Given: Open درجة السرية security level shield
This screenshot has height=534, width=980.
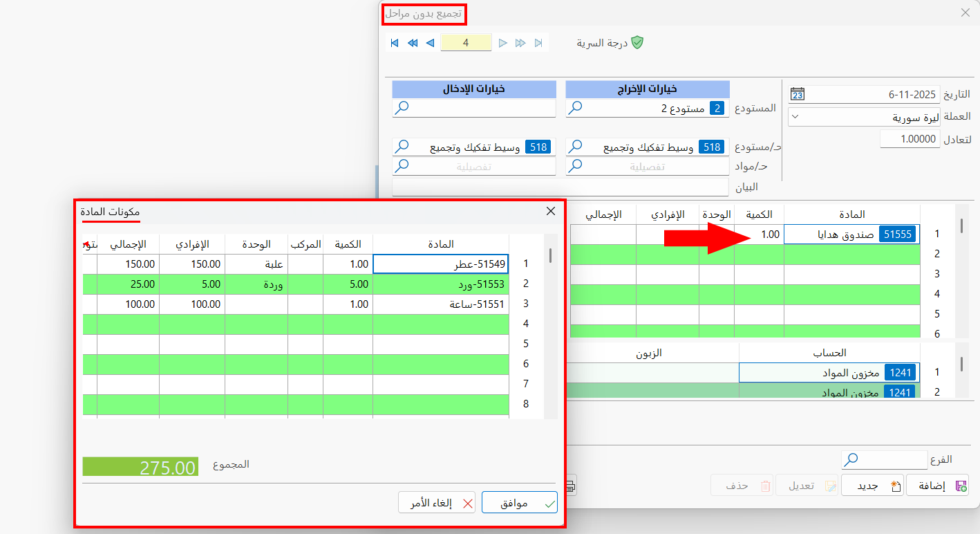Looking at the screenshot, I should [x=637, y=43].
